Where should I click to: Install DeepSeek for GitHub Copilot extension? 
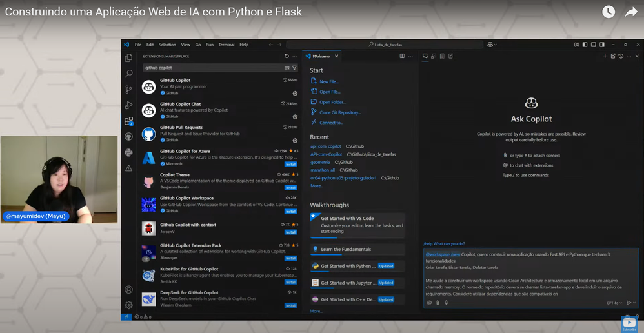[291, 305]
